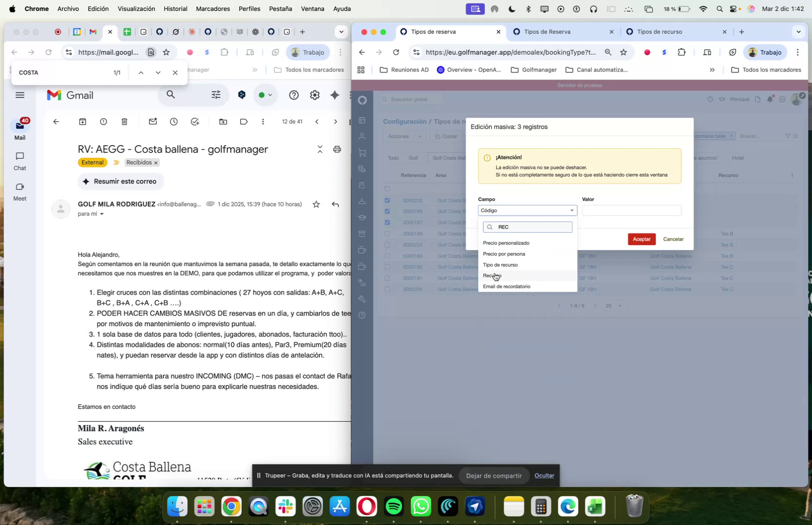Type in the REC search field of the dropdown
The image size is (812, 525).
tap(528, 226)
